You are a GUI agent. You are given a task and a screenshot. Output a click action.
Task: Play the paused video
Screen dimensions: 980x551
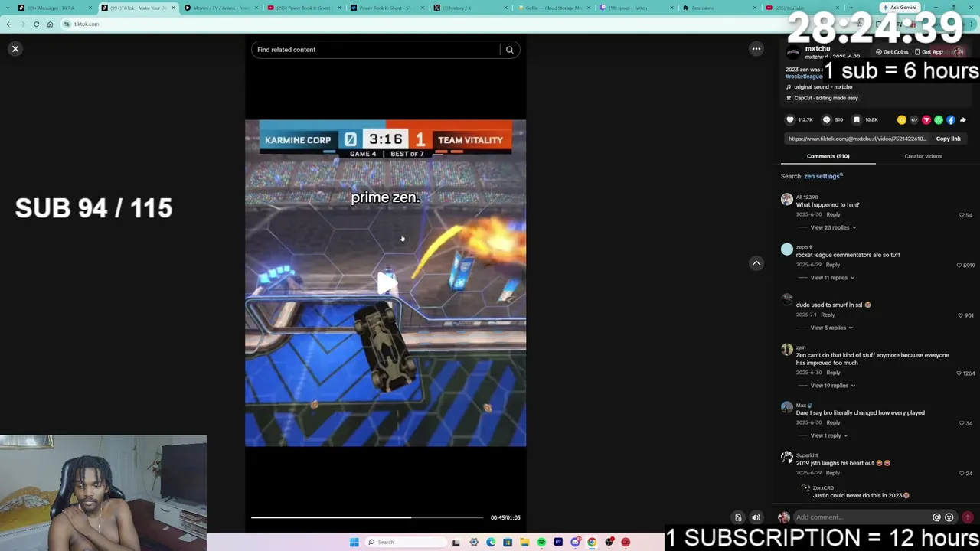pos(386,283)
